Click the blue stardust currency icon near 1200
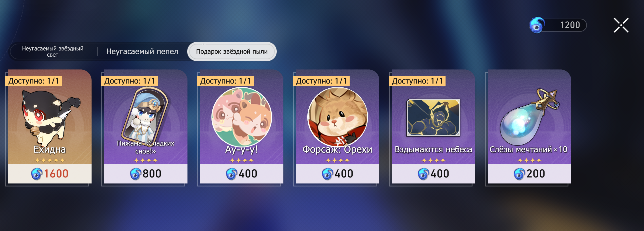The image size is (644, 231). [x=537, y=25]
